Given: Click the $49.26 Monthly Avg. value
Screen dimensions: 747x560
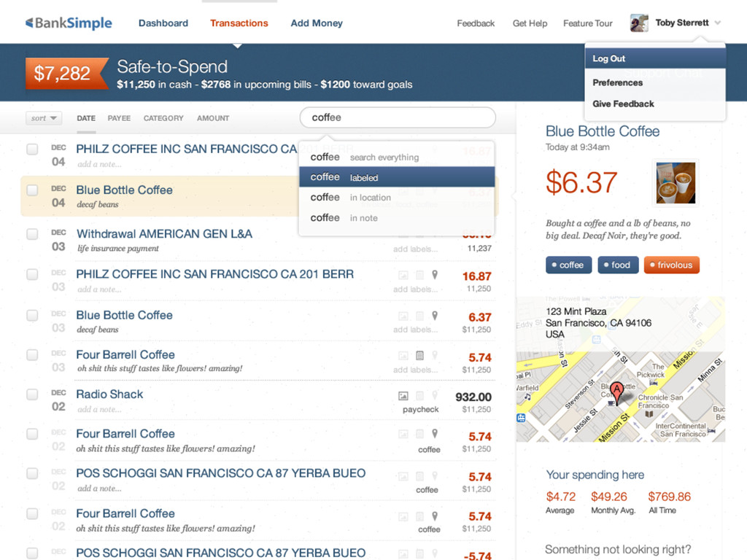Looking at the screenshot, I should pos(609,497).
